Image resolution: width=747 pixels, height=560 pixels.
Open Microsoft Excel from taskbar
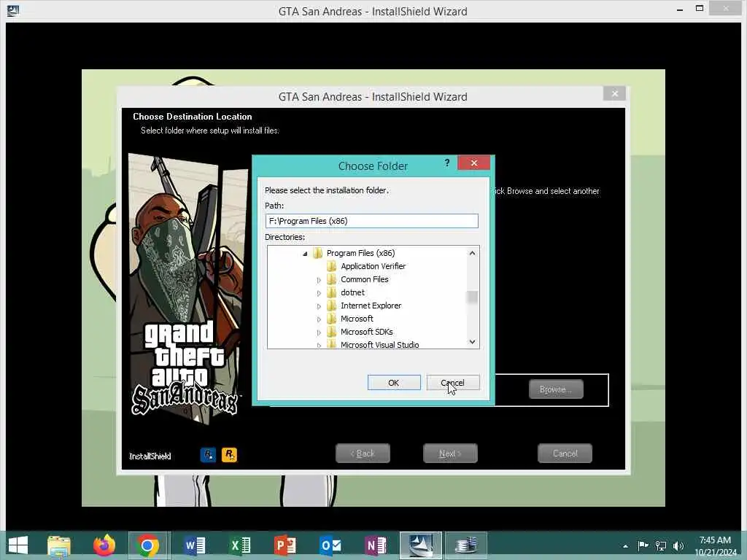click(x=239, y=545)
